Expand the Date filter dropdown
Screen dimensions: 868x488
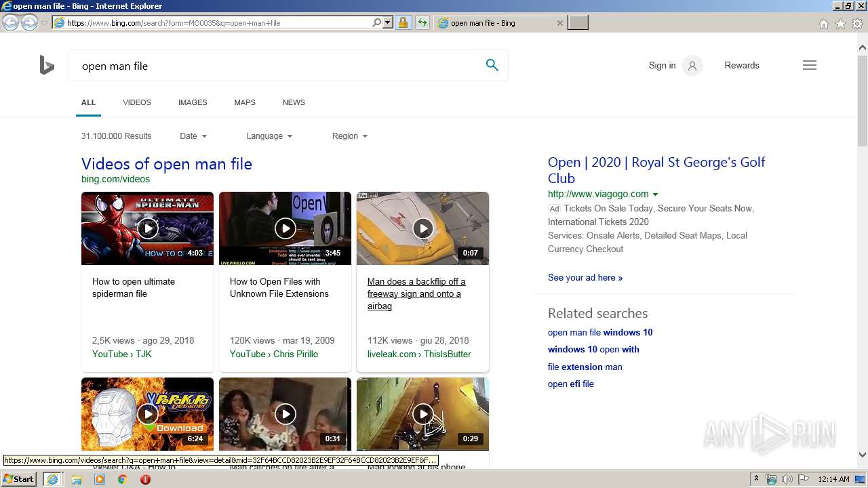[193, 136]
